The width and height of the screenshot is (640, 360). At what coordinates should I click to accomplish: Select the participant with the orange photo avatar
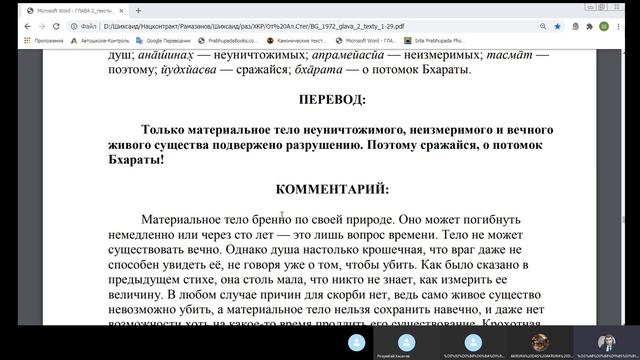pyautogui.click(x=540, y=343)
